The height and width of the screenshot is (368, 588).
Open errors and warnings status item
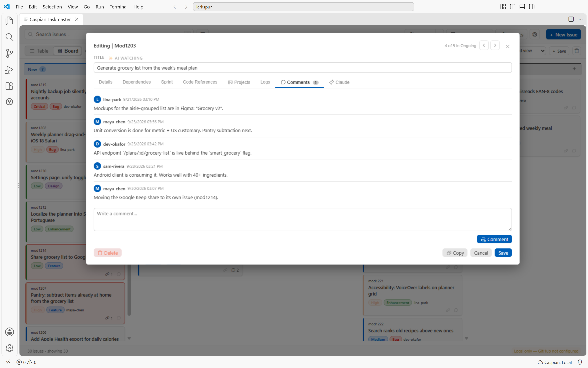pos(26,362)
